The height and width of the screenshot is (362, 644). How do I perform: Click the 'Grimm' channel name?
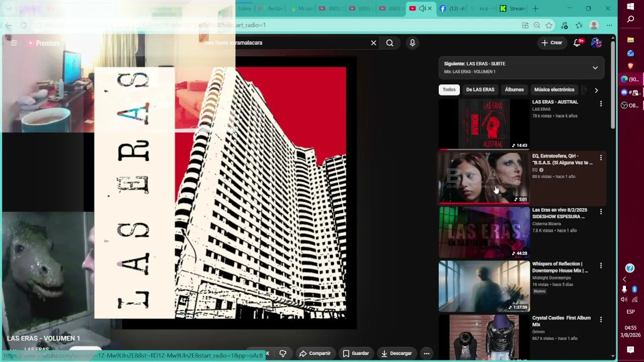538,332
